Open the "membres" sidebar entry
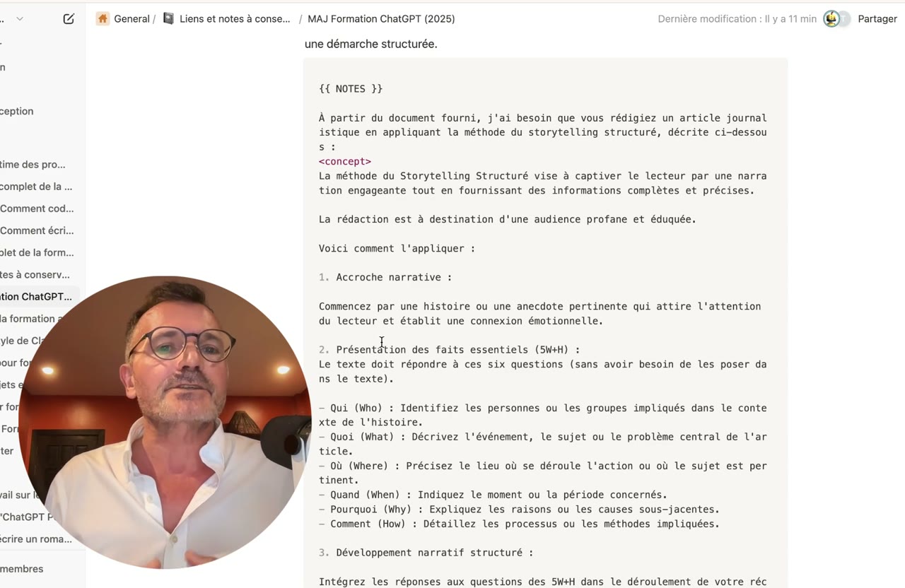The height and width of the screenshot is (588, 905). (x=22, y=569)
